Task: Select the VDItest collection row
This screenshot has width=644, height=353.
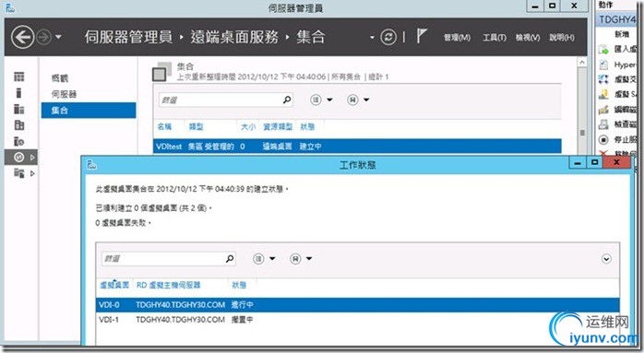Action: 357,147
